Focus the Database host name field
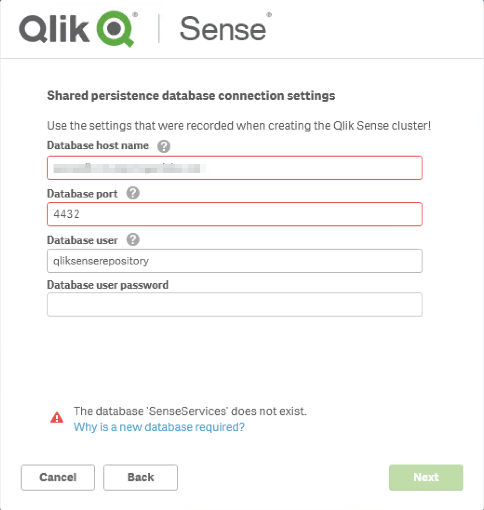 235,168
